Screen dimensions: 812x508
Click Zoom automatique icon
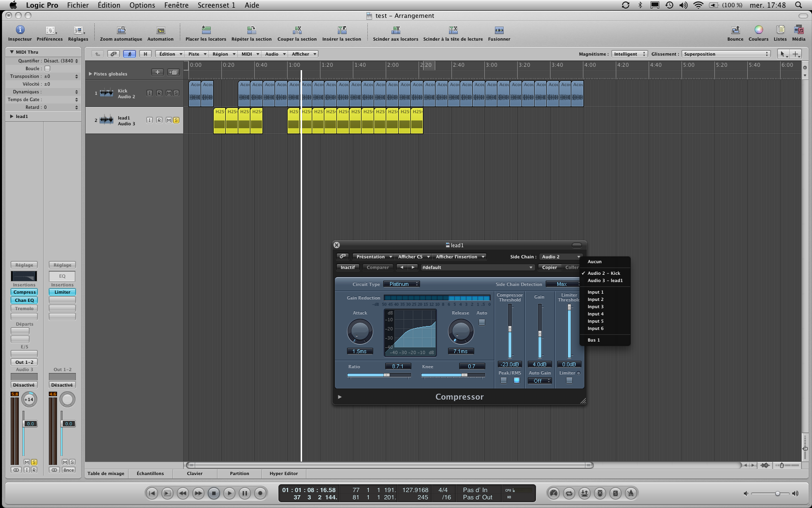tap(121, 30)
